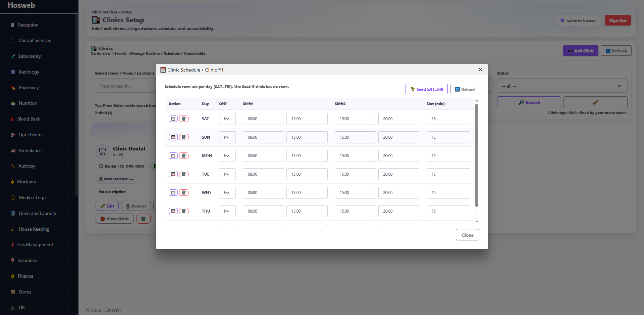Open the Pharmacy sidebar menu
The height and width of the screenshot is (315, 644).
click(x=39, y=88)
